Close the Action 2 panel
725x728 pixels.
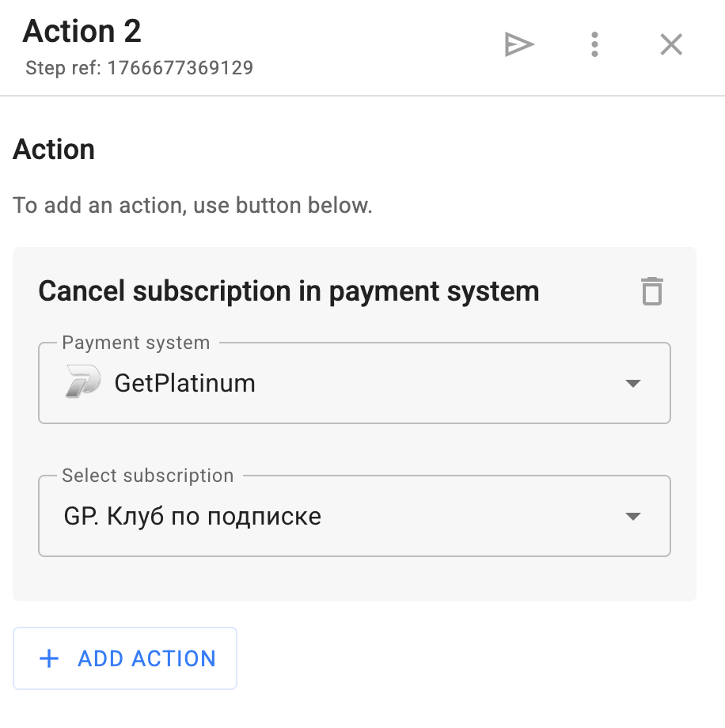point(671,44)
